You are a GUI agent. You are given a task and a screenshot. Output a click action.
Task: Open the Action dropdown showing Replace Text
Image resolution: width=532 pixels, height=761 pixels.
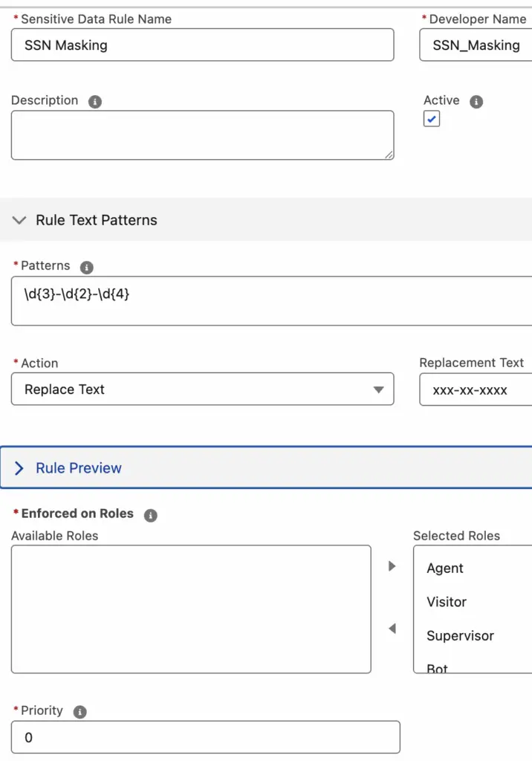[202, 389]
